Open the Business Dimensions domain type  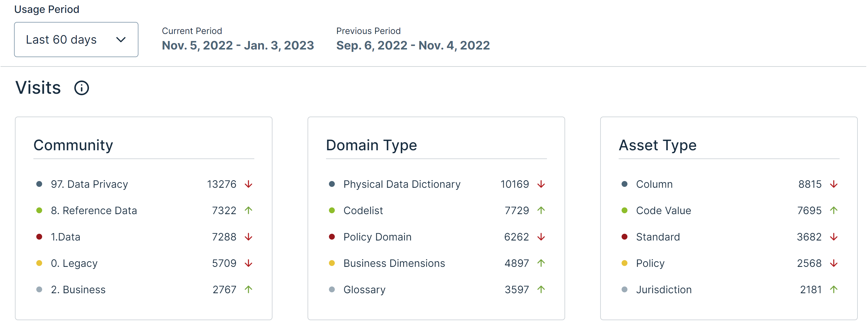394,263
